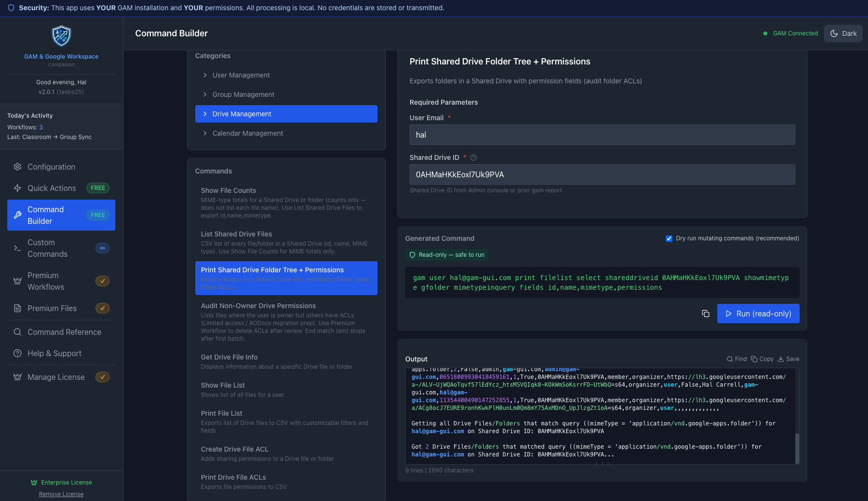Open Premium Workflows page
The height and width of the screenshot is (501, 868).
pos(61,281)
